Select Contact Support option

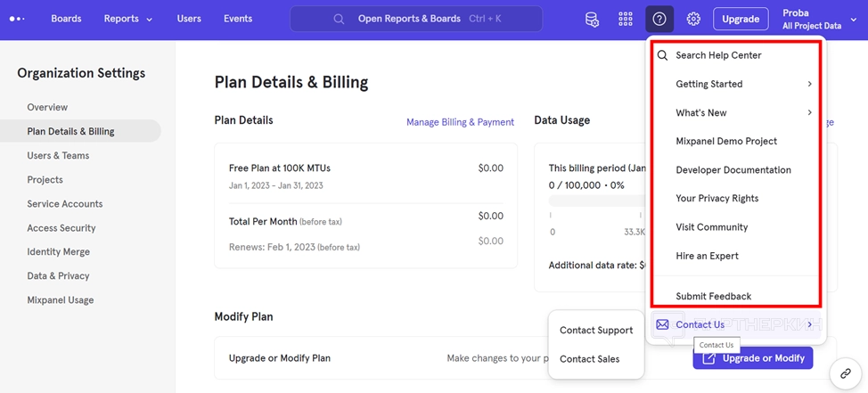coord(596,330)
